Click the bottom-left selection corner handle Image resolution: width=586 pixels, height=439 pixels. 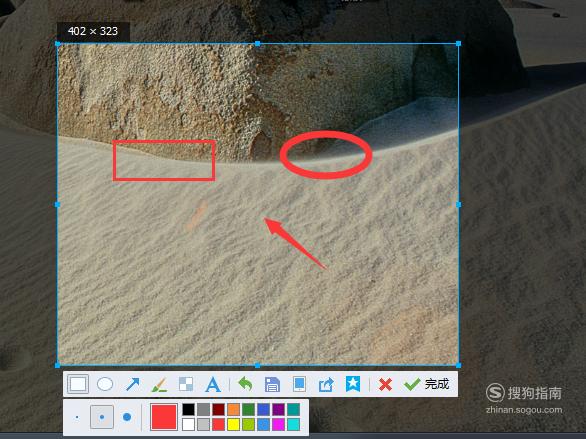tap(58, 365)
